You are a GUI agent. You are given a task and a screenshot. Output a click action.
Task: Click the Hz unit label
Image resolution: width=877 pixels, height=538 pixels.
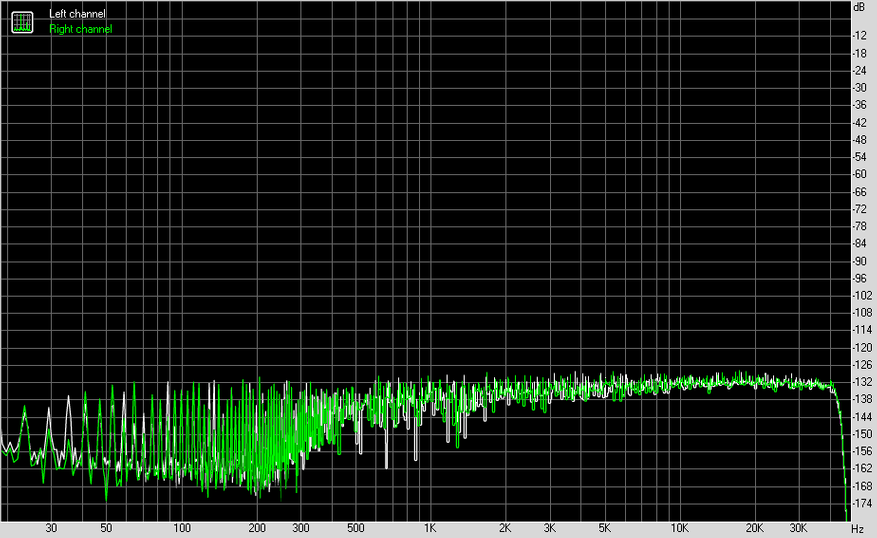click(857, 528)
